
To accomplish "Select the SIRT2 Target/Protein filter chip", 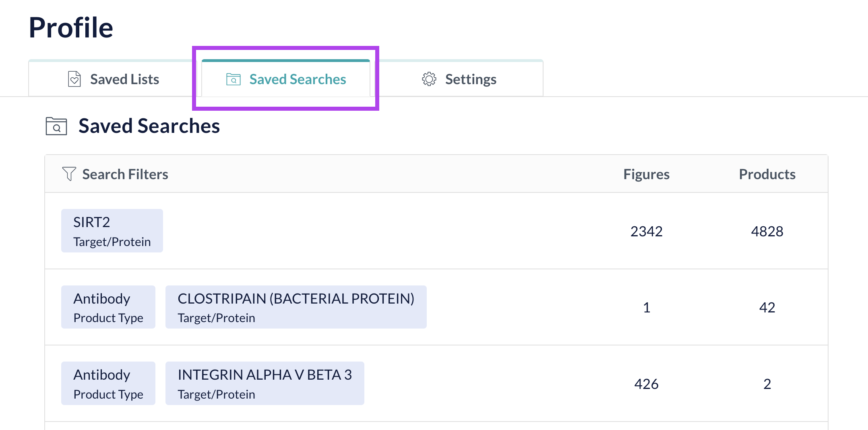I will pyautogui.click(x=112, y=231).
